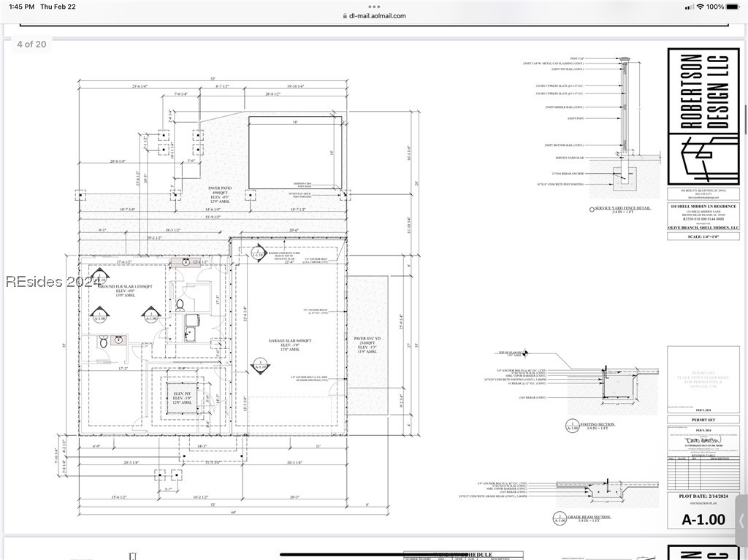
Task: Tap the home indicator bar at bottom
Action: pyautogui.click(x=373, y=555)
